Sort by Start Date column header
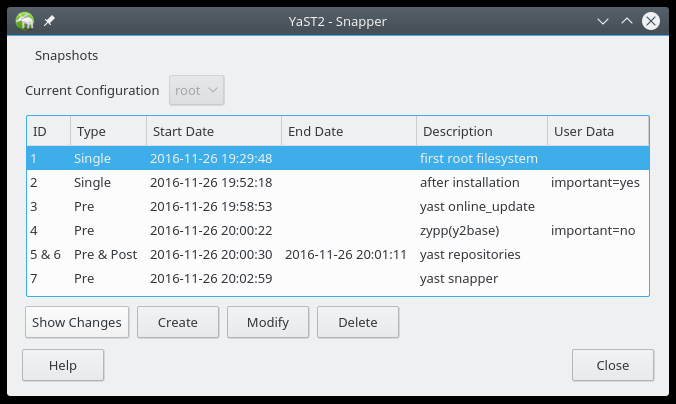 click(214, 131)
